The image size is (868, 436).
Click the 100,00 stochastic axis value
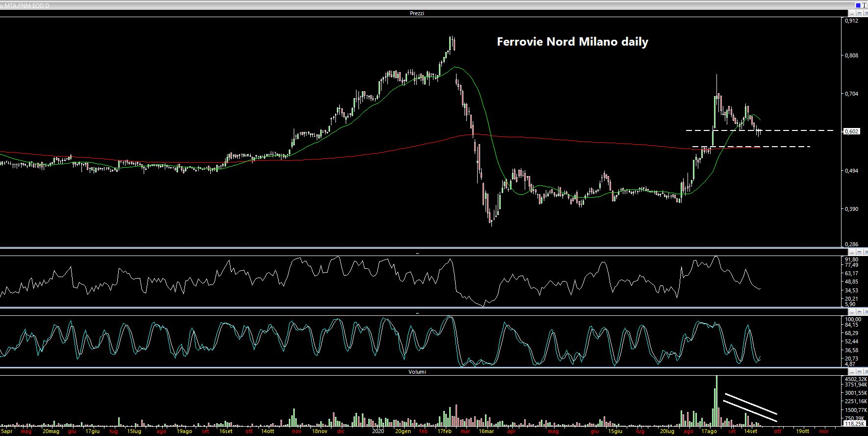853,319
